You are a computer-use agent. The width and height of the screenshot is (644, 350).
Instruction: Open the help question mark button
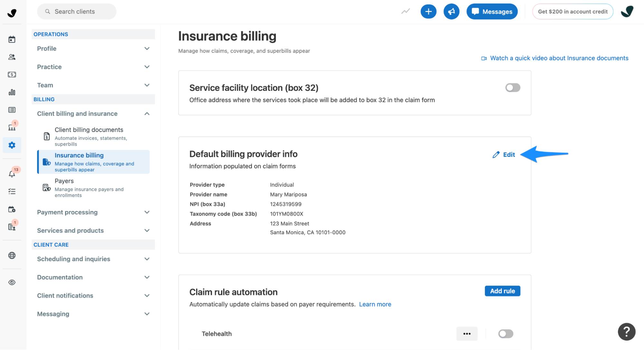627,332
